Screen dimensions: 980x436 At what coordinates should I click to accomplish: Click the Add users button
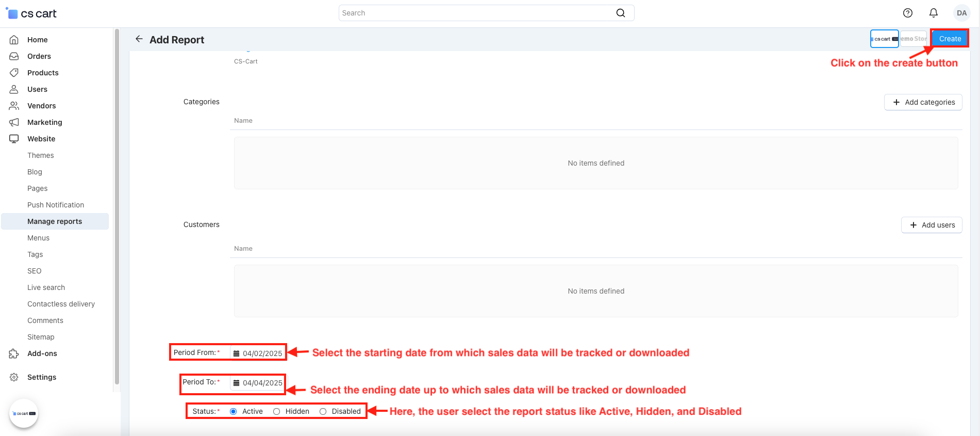(932, 225)
